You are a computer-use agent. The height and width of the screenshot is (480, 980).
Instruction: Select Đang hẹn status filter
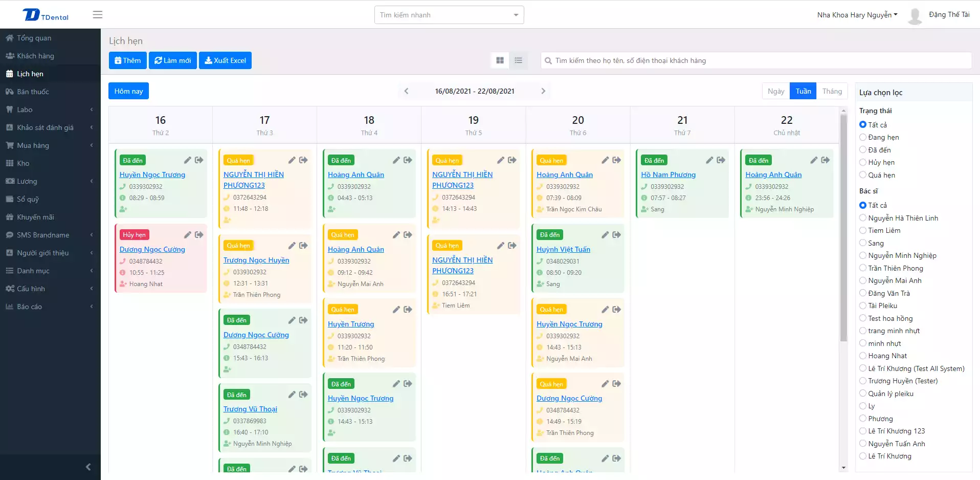point(863,137)
